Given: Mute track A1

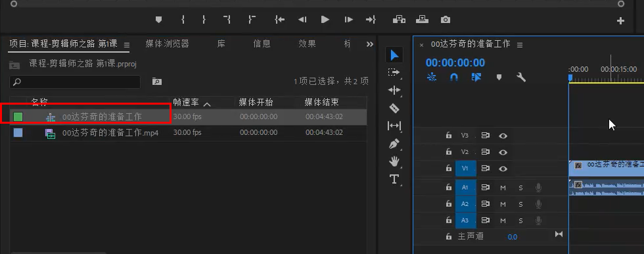Looking at the screenshot, I should click(503, 188).
